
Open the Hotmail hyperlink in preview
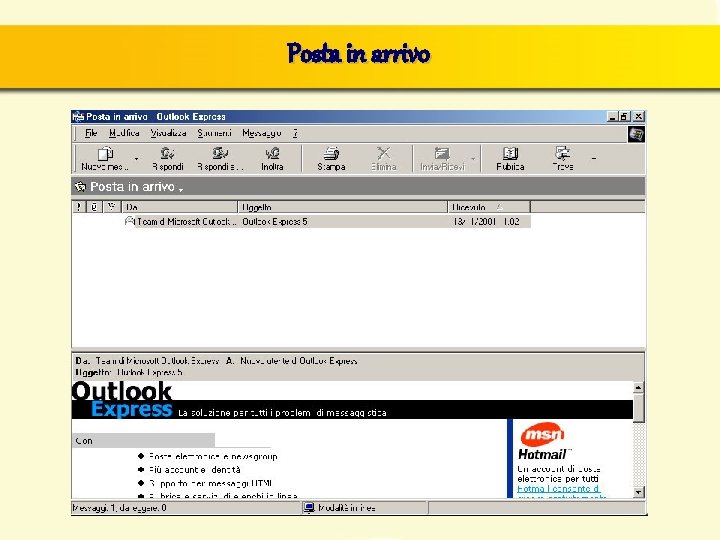(558, 489)
